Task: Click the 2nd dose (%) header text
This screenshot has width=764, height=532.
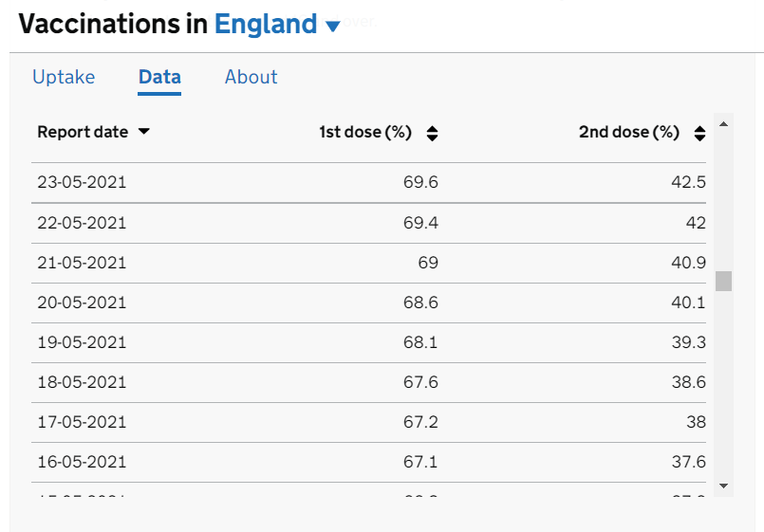Action: pos(629,132)
